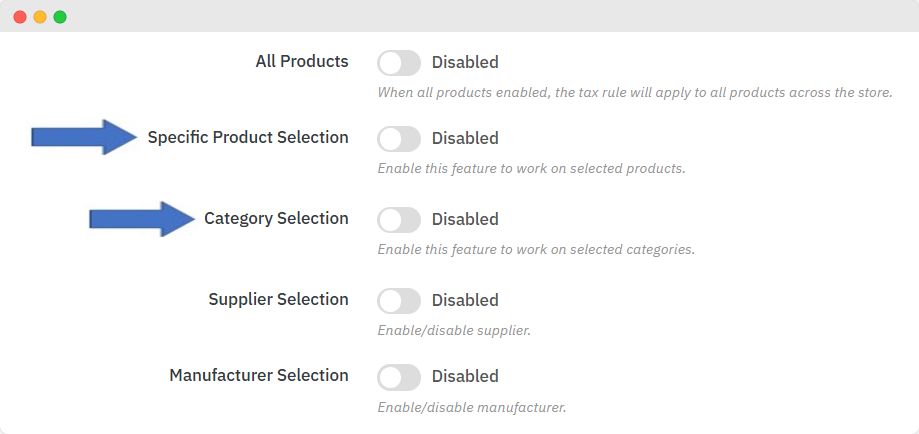Toggle Specific Product Selection on
919x434 pixels.
(x=399, y=139)
